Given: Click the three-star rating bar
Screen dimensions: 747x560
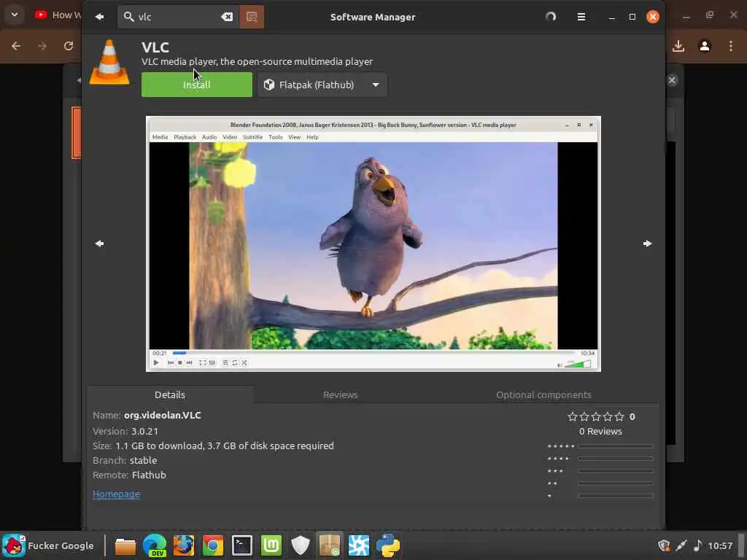Looking at the screenshot, I should (x=616, y=471).
